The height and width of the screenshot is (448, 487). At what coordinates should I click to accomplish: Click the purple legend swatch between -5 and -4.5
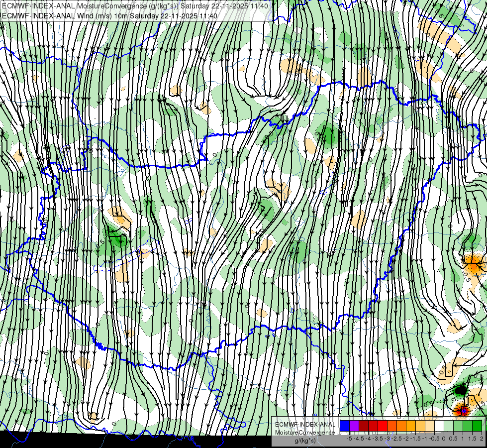coord(354,426)
